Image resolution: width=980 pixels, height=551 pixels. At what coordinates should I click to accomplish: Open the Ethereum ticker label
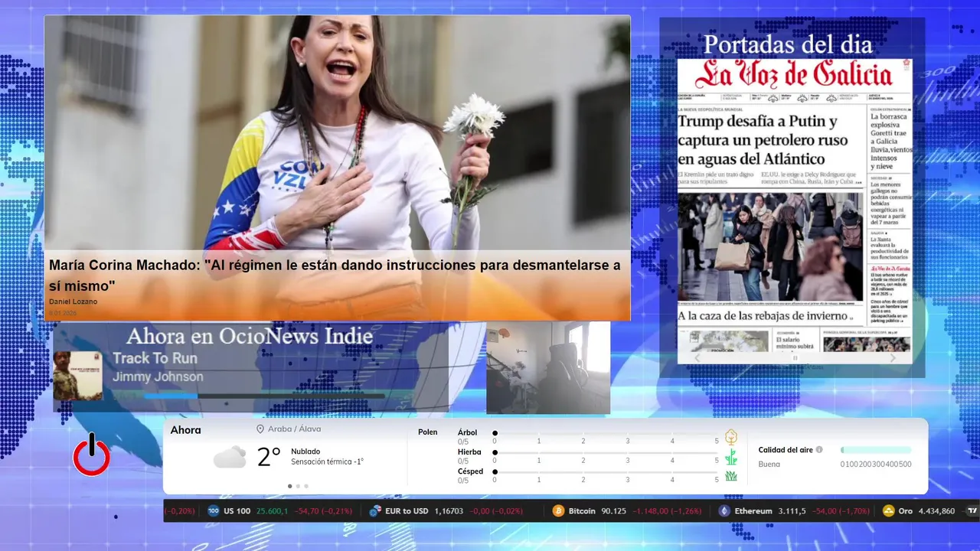coord(753,511)
